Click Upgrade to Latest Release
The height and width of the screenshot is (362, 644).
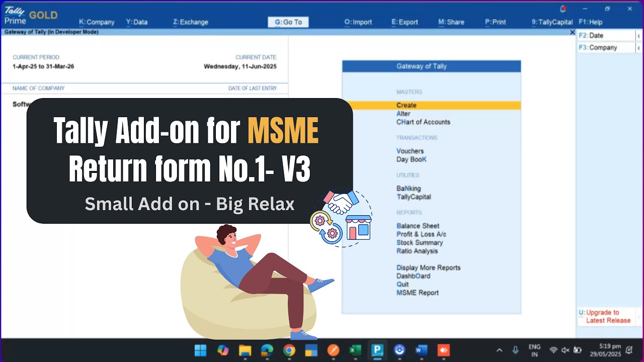pos(606,316)
